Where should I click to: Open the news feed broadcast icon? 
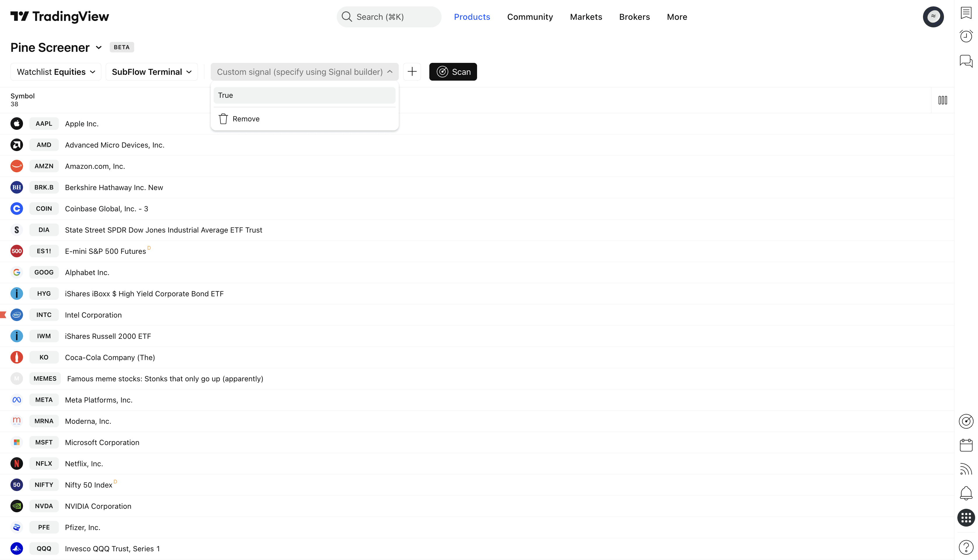point(966,469)
